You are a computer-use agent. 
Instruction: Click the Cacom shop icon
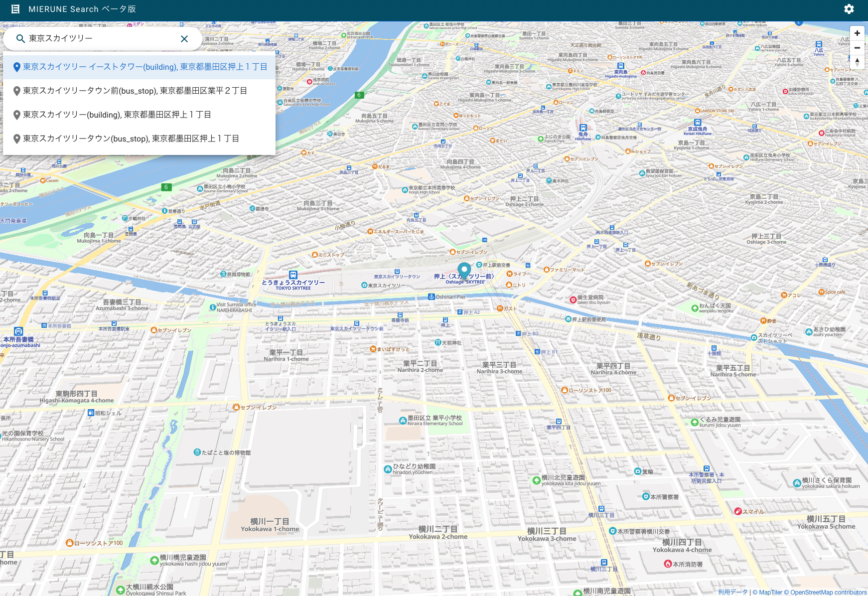[43, 180]
